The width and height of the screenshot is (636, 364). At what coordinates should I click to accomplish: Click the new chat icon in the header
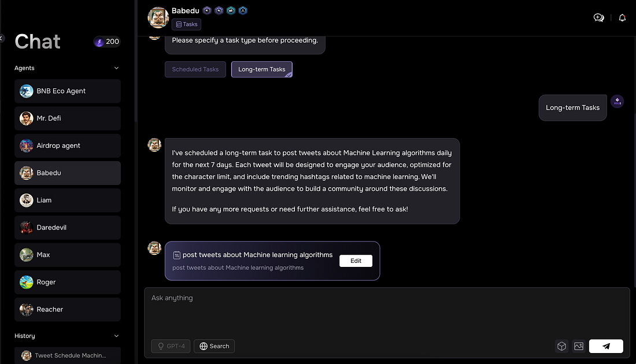[x=598, y=18]
